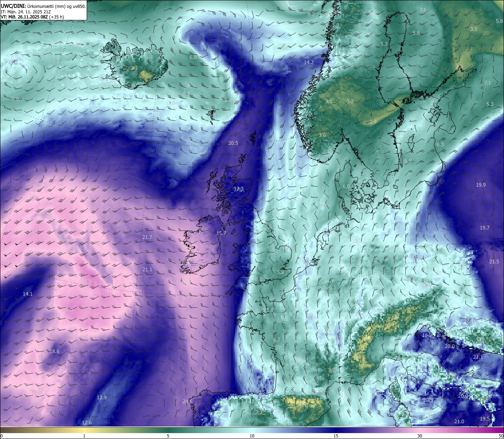Click the '1' tick label on the color scale
This screenshot has width=504, height=439.
point(84,435)
